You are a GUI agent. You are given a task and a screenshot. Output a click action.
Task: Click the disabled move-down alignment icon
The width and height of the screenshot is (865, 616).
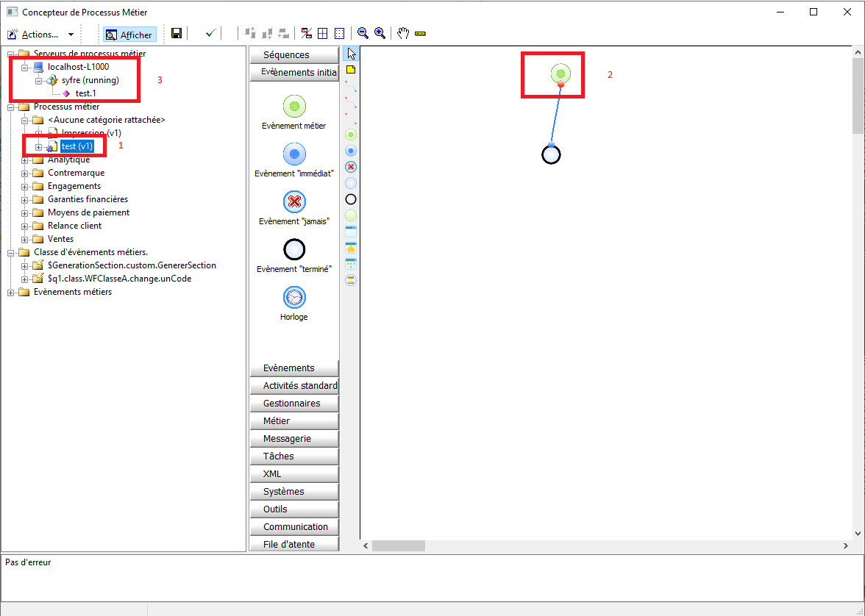click(267, 34)
